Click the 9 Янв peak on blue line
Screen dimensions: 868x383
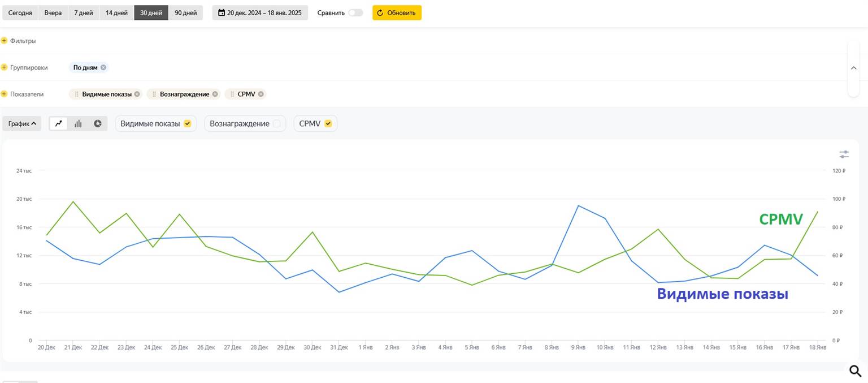tap(578, 205)
